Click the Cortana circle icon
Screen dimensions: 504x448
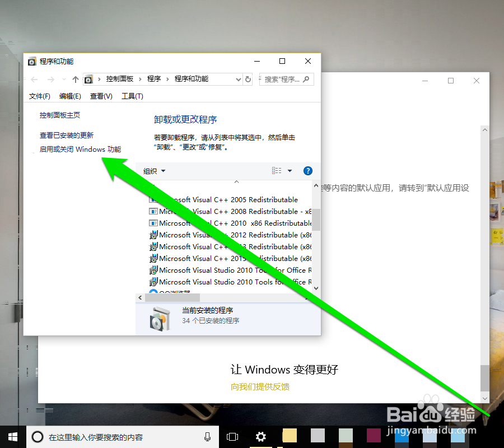tap(38, 437)
